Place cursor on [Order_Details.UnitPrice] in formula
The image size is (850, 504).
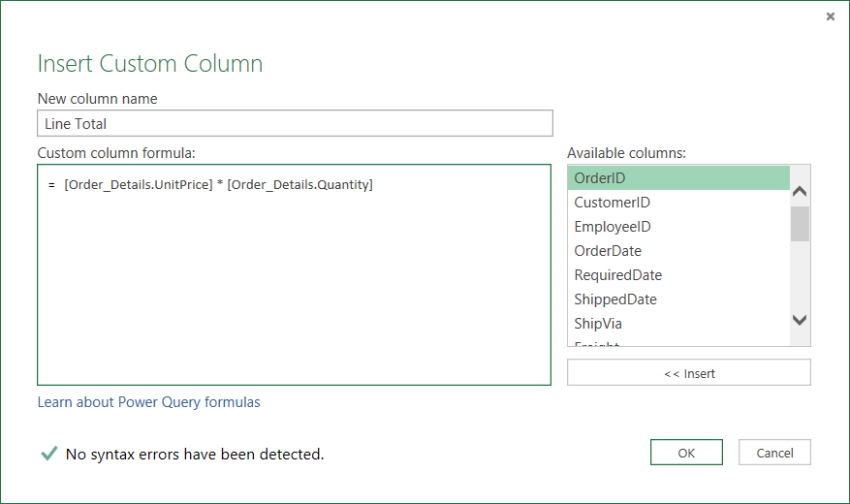click(138, 185)
